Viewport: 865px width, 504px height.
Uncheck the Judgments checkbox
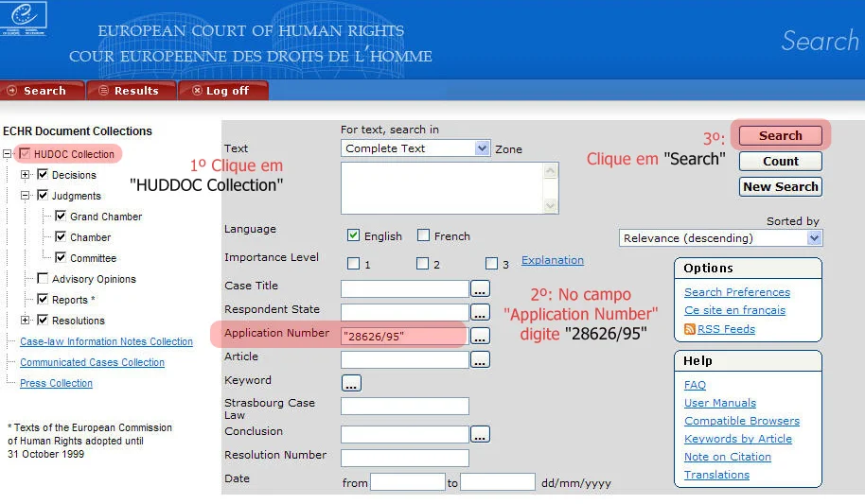43,195
